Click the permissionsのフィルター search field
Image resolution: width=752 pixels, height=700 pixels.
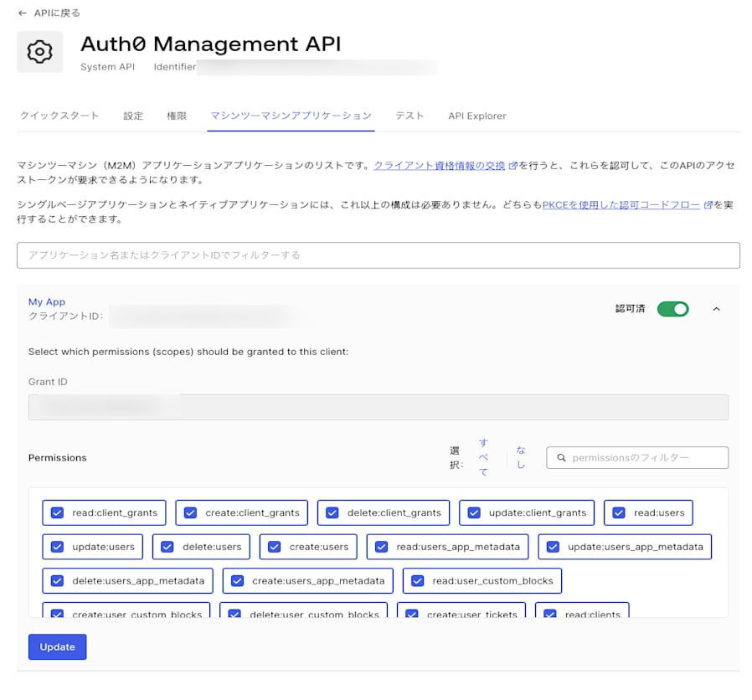(637, 457)
